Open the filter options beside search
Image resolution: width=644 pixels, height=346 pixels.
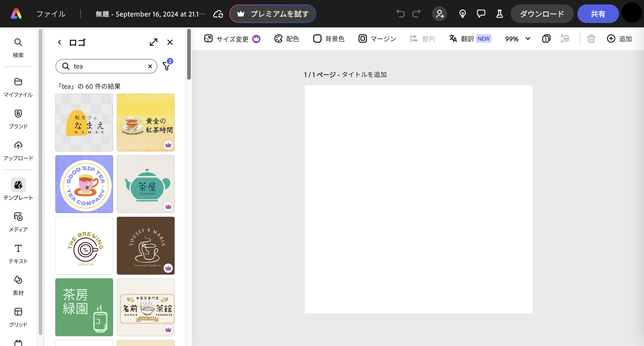(x=167, y=66)
